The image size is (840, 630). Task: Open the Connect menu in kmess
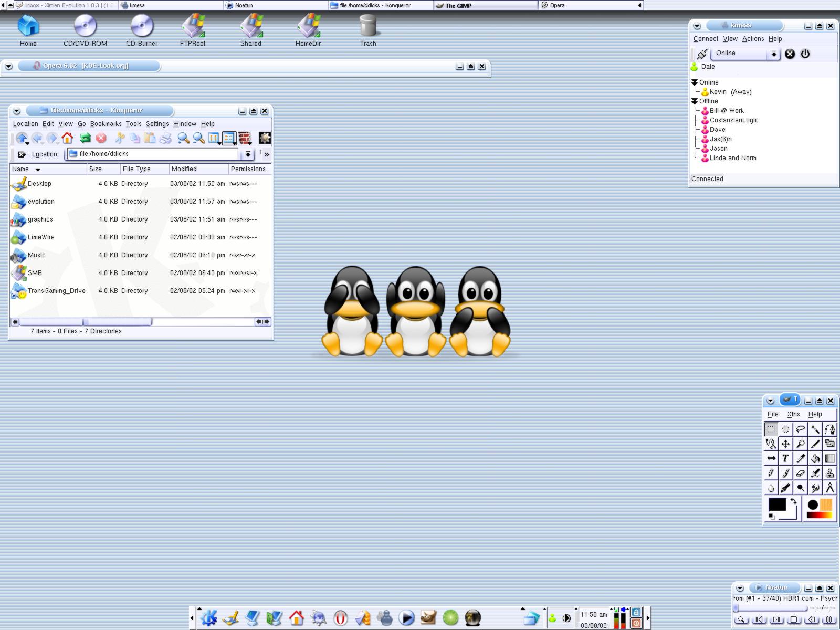pos(706,39)
